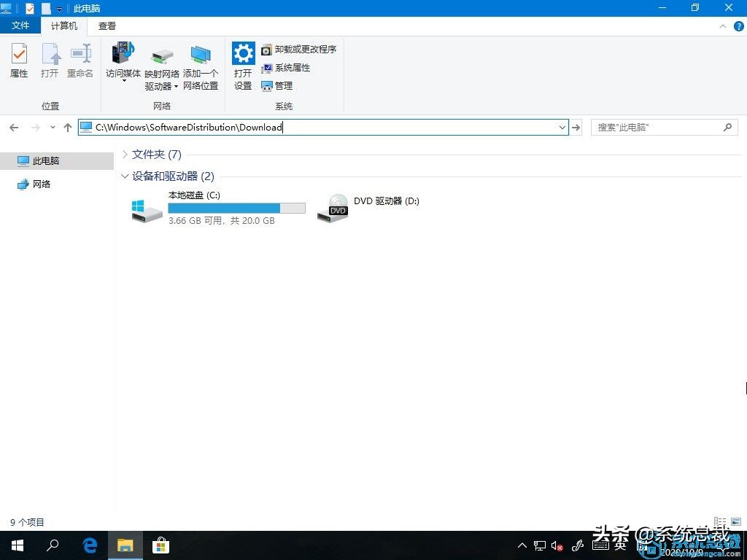Open Microsoft Edge from the taskbar

click(x=89, y=545)
